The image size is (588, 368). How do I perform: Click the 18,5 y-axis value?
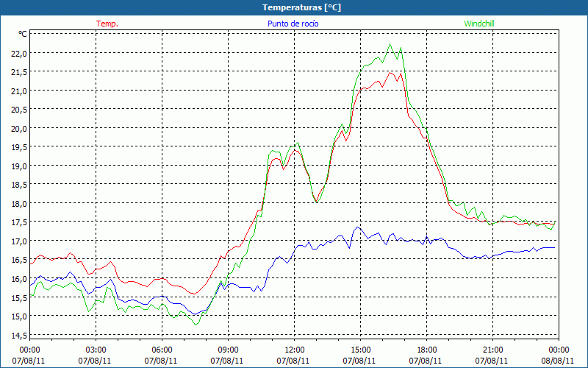point(20,185)
